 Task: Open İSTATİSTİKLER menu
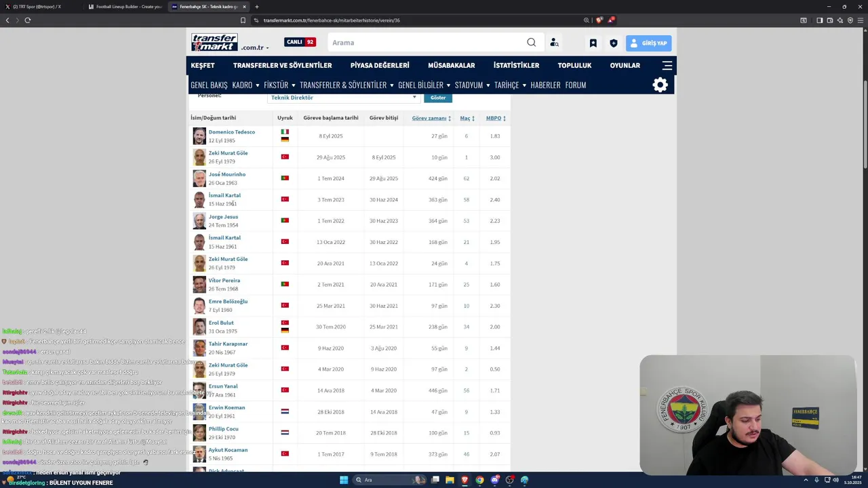tap(516, 66)
